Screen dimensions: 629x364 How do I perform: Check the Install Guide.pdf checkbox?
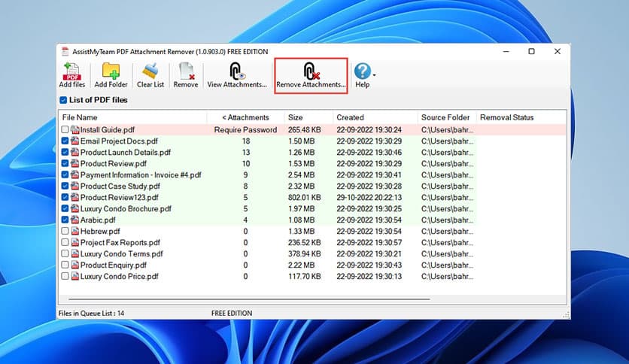(65, 129)
